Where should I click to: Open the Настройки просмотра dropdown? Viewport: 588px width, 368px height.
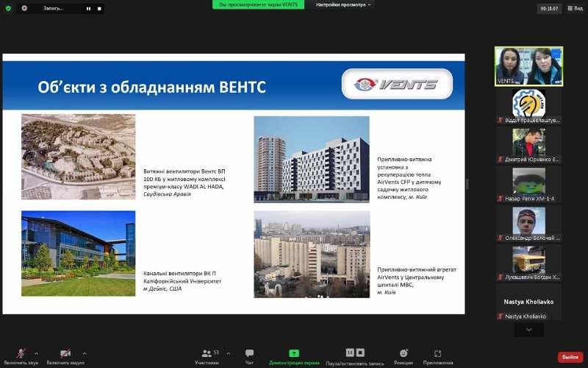343,5
